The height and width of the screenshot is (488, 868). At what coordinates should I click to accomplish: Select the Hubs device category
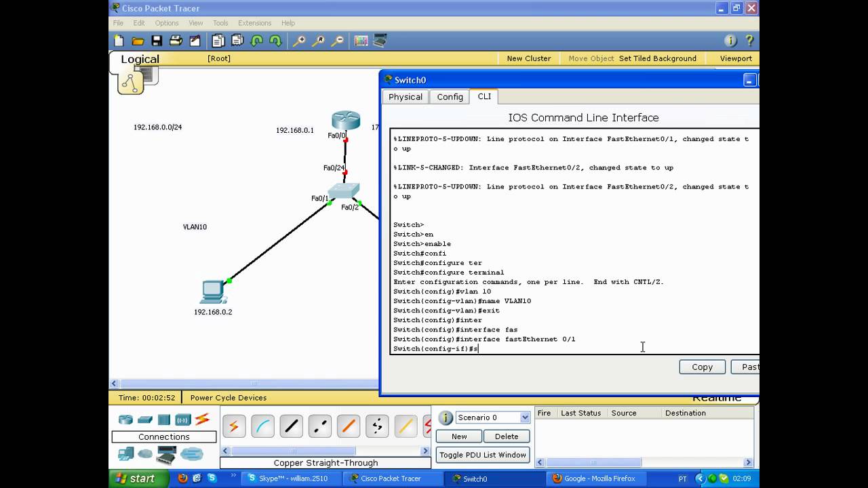pyautogui.click(x=164, y=420)
